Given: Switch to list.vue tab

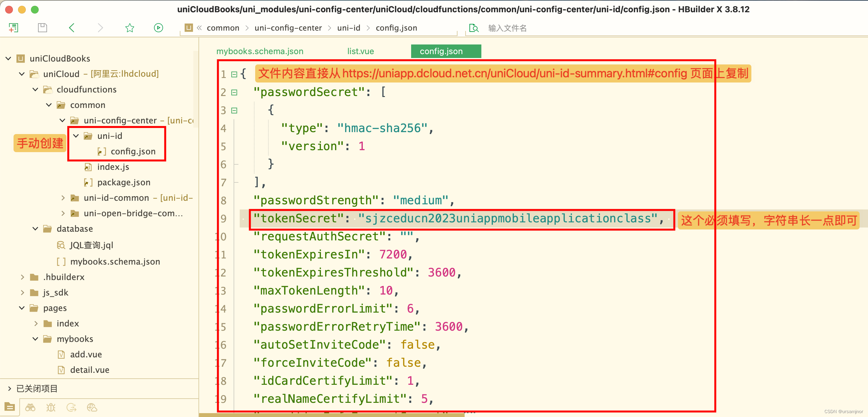Looking at the screenshot, I should [360, 51].
